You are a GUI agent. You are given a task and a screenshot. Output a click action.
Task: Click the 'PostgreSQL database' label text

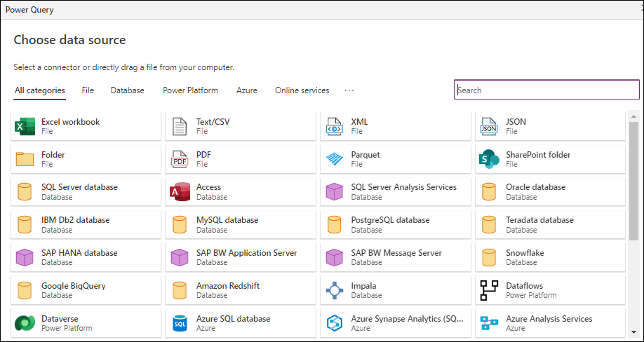[390, 220]
